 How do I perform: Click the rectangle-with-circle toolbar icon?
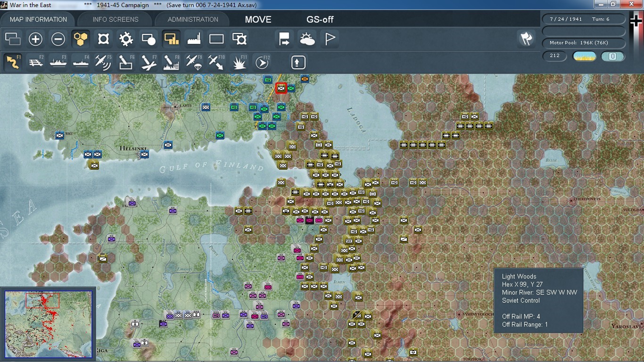pos(149,39)
